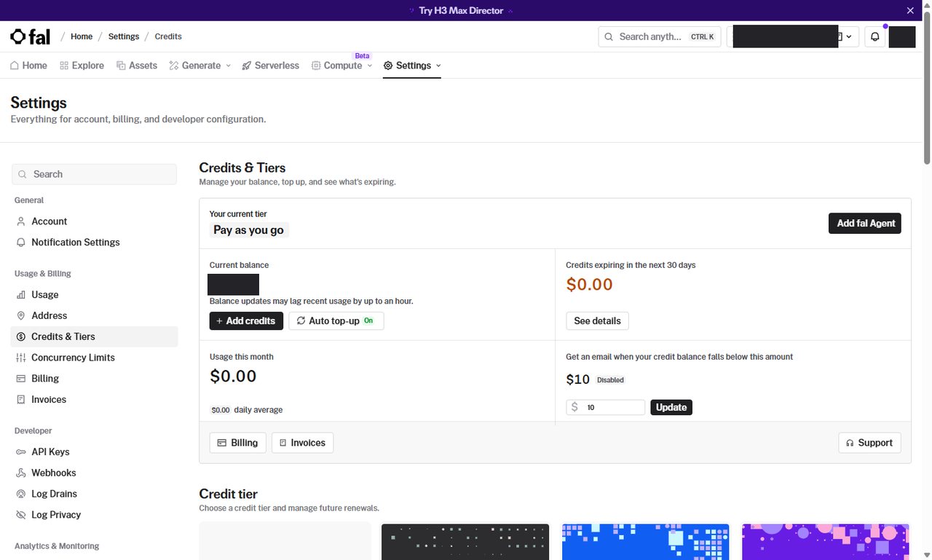The image size is (932, 560).
Task: Open the Explore navigation tab
Action: (x=82, y=66)
